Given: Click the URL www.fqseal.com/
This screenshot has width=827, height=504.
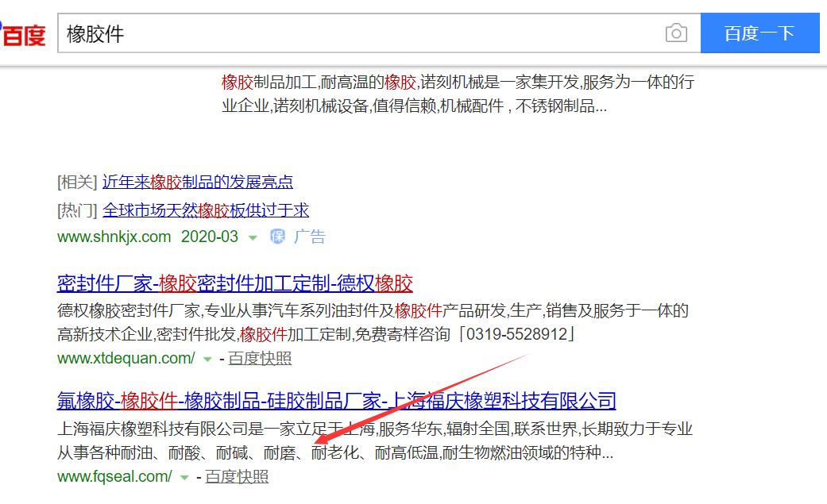Looking at the screenshot, I should (x=114, y=476).
